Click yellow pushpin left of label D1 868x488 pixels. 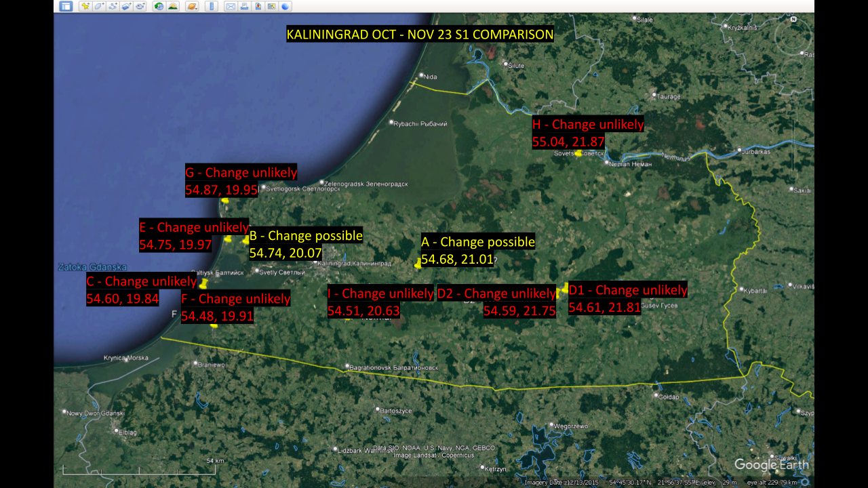click(564, 287)
